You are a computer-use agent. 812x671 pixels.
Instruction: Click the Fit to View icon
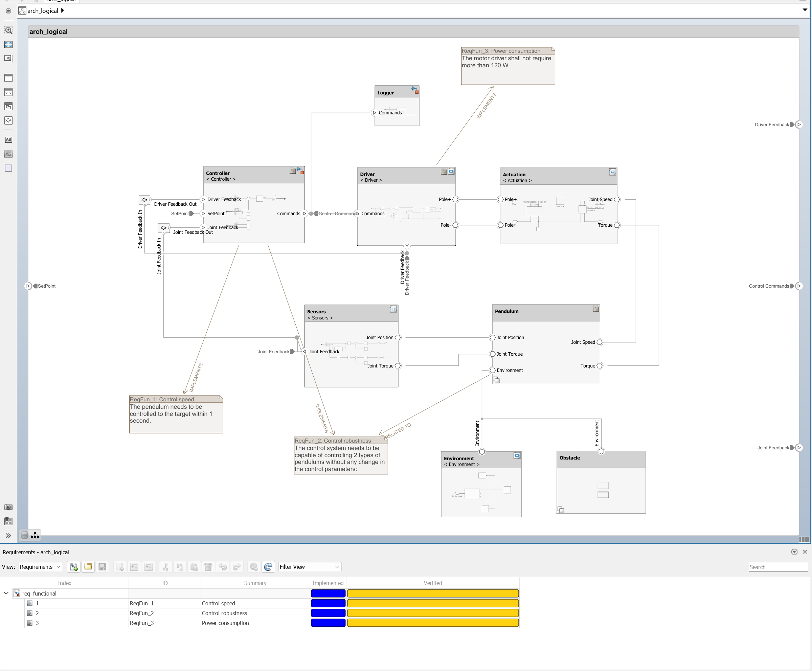click(x=8, y=44)
